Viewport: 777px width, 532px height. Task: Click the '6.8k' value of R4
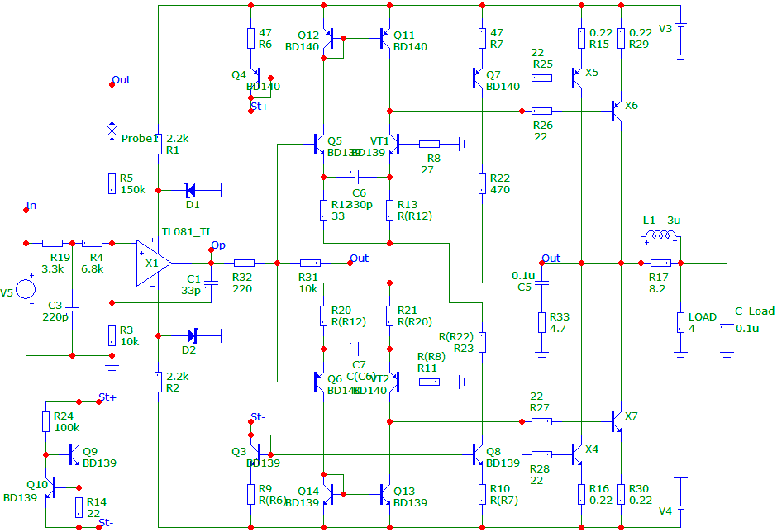93,269
